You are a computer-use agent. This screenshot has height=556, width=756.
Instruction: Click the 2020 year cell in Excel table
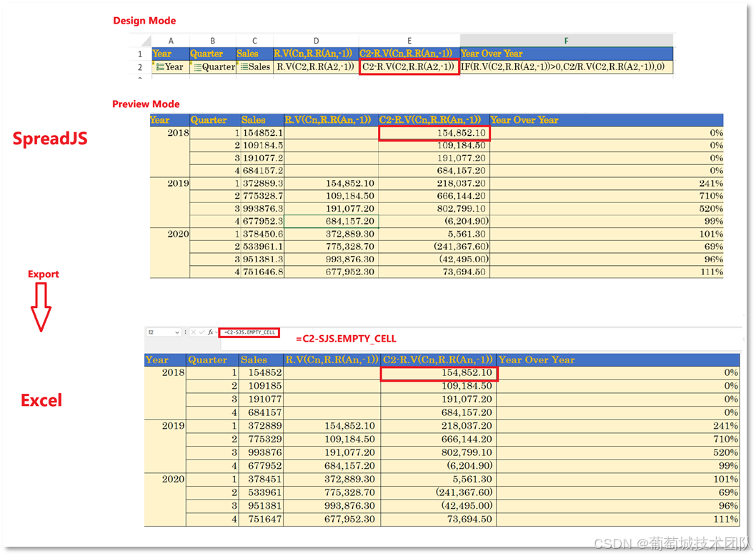(165, 500)
